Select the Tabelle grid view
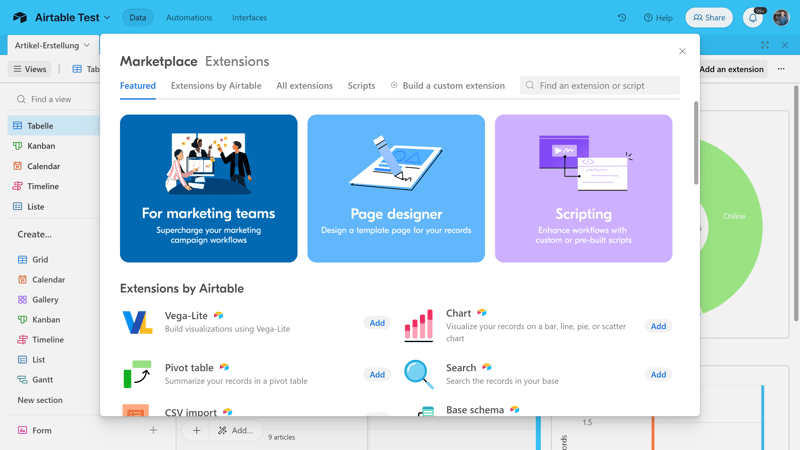This screenshot has height=450, width=800. tap(53, 126)
